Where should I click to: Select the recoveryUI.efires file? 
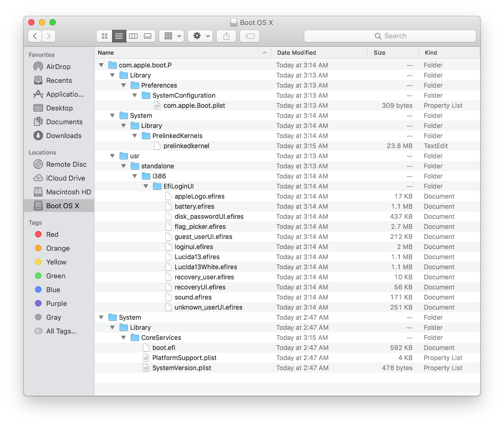coord(287,287)
